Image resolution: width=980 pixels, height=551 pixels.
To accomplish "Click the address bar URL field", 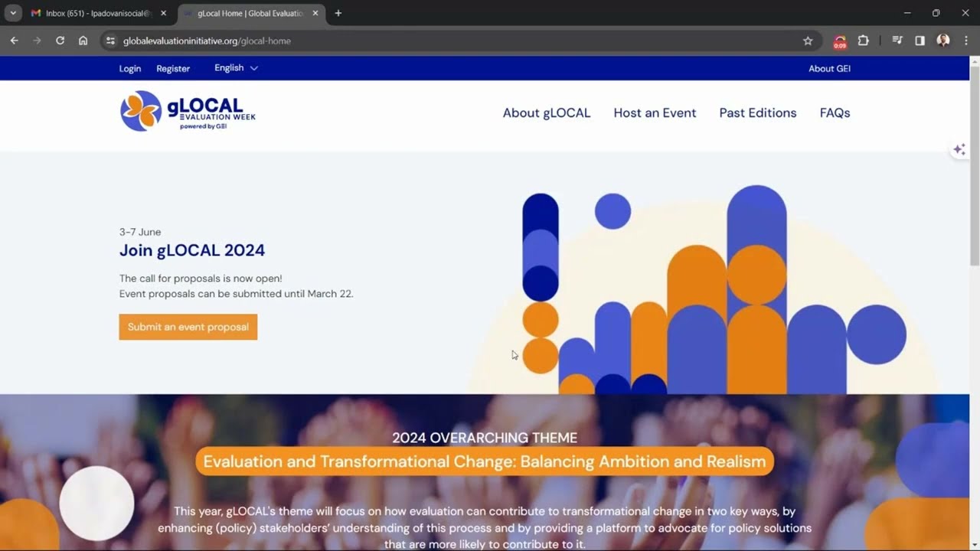I will pos(459,41).
